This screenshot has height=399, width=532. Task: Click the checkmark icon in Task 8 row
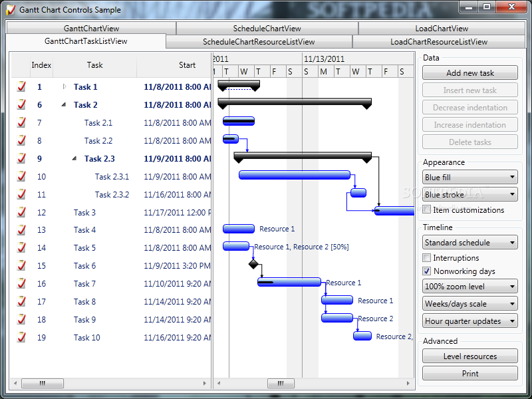click(21, 303)
